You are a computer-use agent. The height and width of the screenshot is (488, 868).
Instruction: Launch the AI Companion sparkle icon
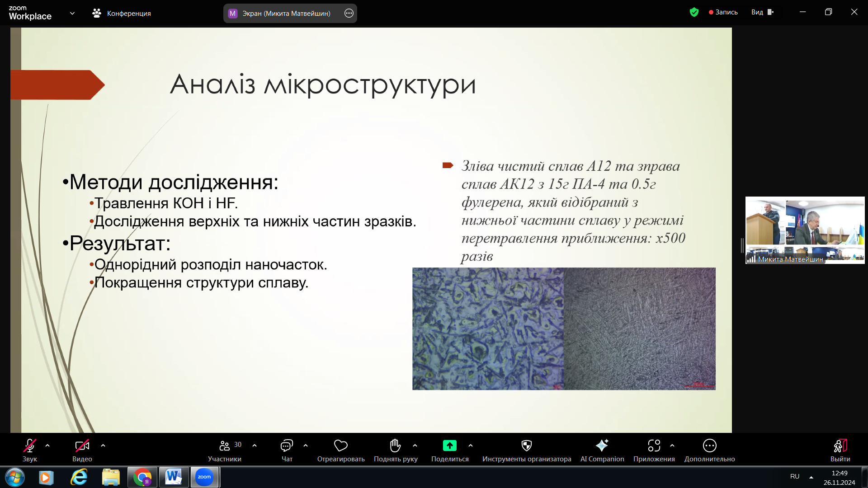[602, 446]
